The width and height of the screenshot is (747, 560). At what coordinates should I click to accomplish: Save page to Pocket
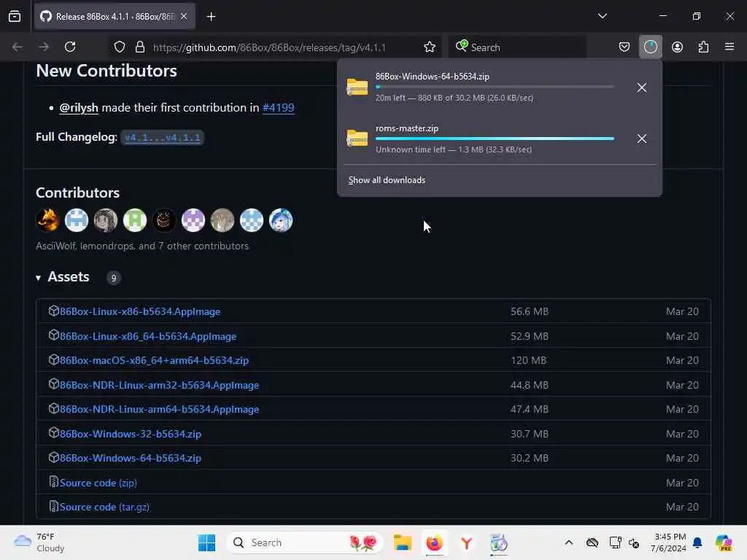coord(624,47)
